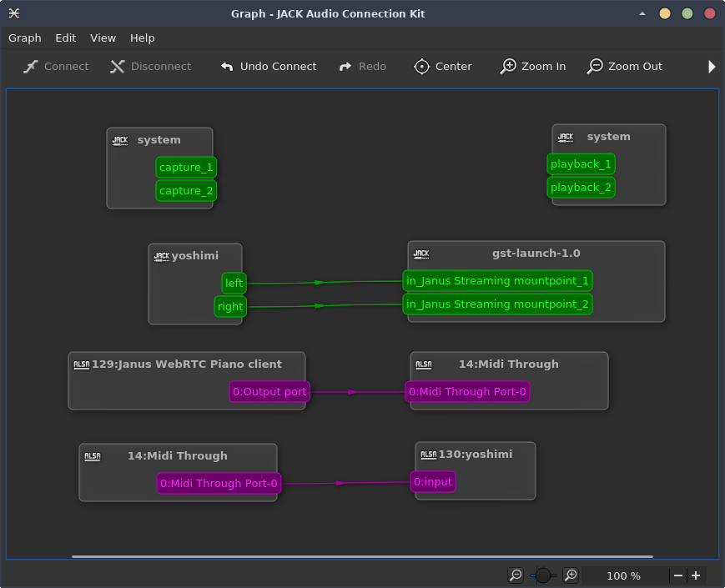
Task: Click the Center button label
Action: point(454,67)
